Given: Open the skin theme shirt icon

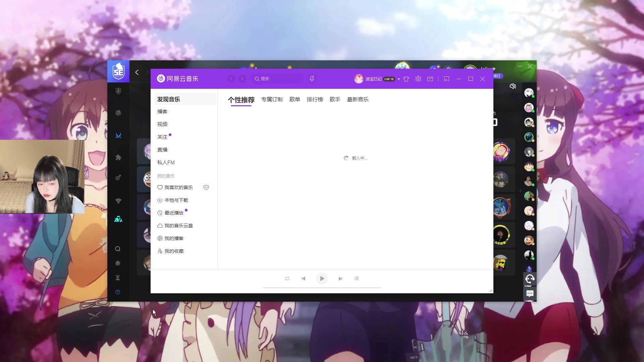Looking at the screenshot, I should coord(406,79).
